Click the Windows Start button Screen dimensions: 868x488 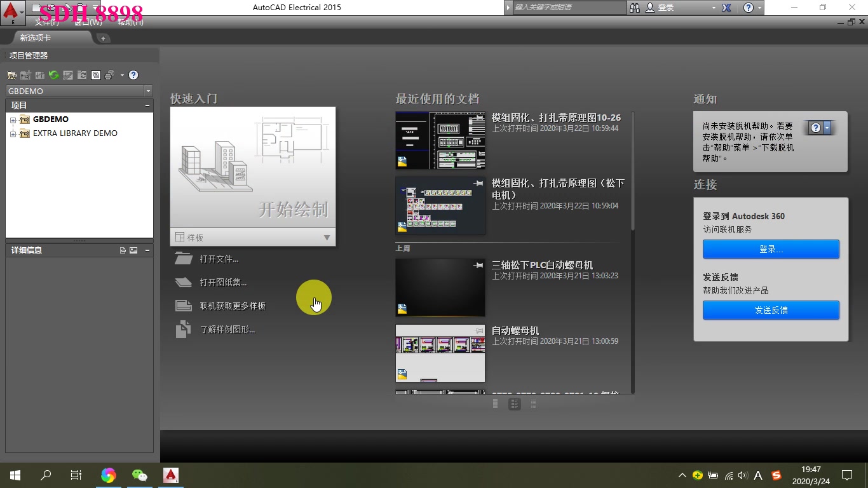click(x=15, y=475)
